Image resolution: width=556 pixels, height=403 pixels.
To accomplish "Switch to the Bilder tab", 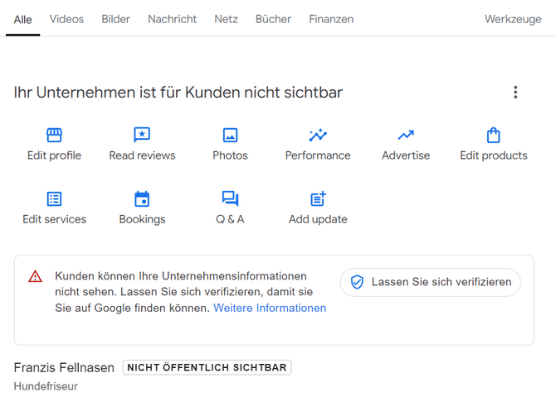I will 116,19.
